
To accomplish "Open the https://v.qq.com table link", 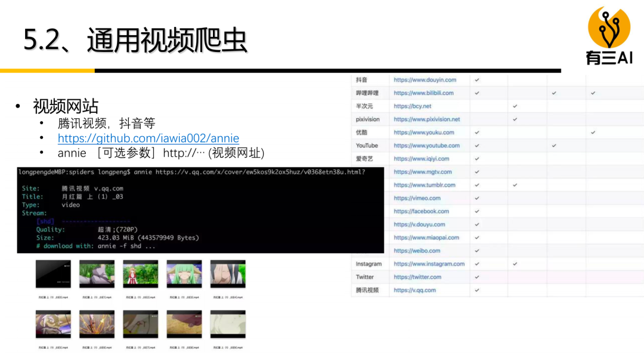I will point(414,290).
